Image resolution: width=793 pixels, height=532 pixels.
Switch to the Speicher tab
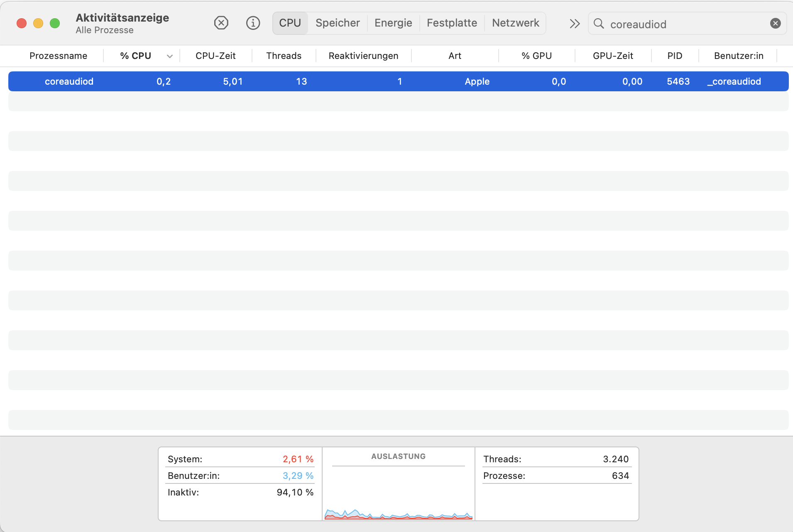[337, 23]
